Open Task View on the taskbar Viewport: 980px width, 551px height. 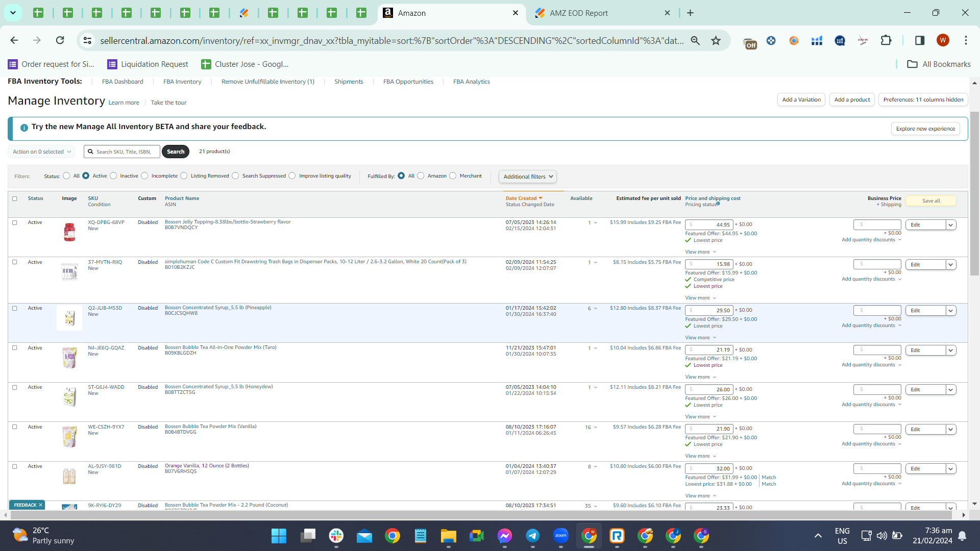[x=308, y=536]
